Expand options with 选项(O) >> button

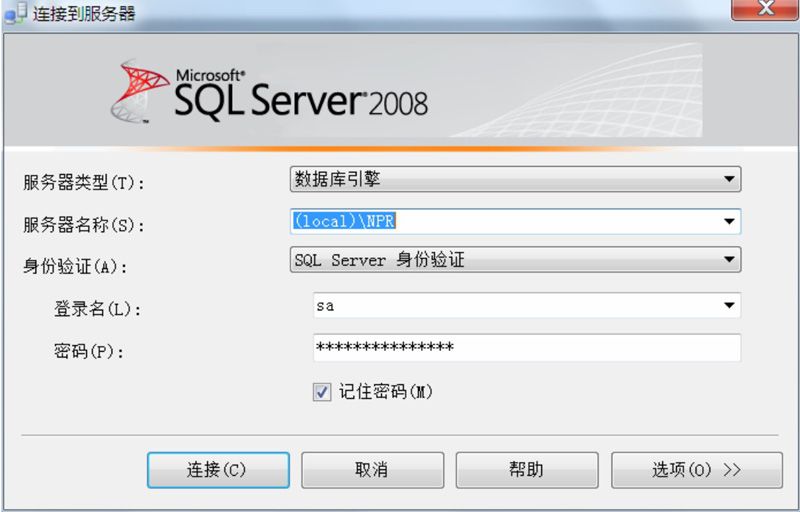(697, 470)
